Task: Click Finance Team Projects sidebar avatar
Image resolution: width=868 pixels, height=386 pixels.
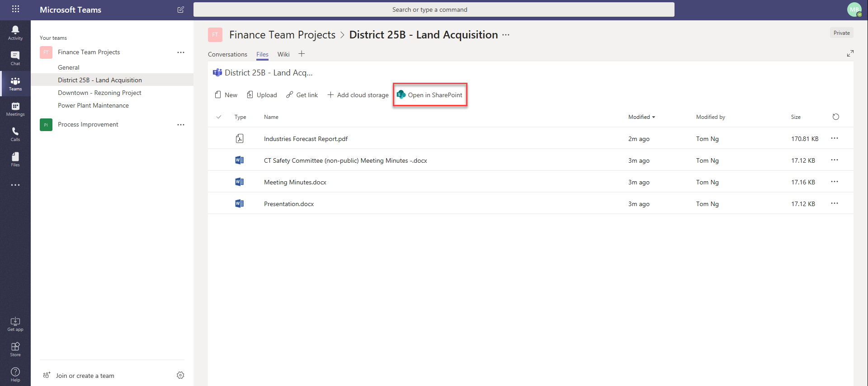Action: [x=46, y=52]
